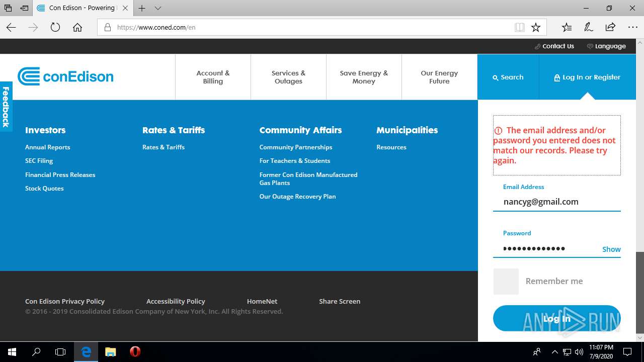This screenshot has height=362, width=644.
Task: Close the Con Edison tab
Action: [125, 8]
